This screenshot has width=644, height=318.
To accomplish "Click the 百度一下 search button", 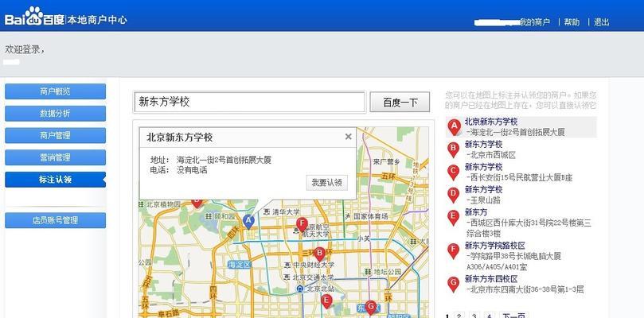I will click(400, 103).
